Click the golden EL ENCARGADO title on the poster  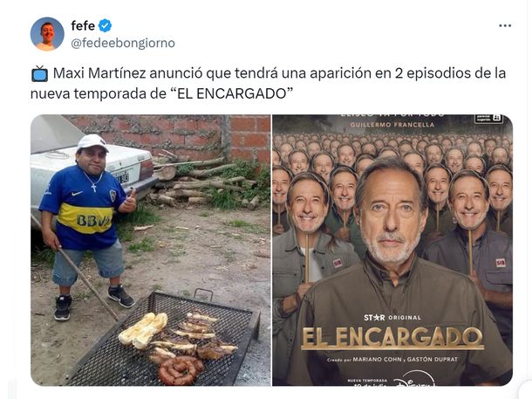(392, 338)
